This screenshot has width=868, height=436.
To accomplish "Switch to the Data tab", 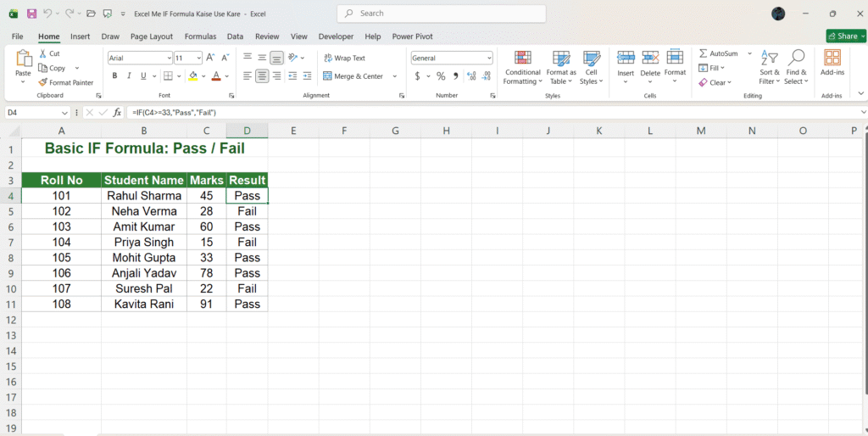I will coord(235,36).
